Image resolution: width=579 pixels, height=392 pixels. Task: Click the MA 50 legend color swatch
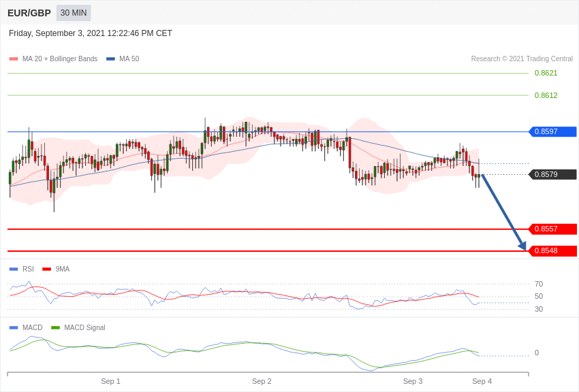coord(110,59)
